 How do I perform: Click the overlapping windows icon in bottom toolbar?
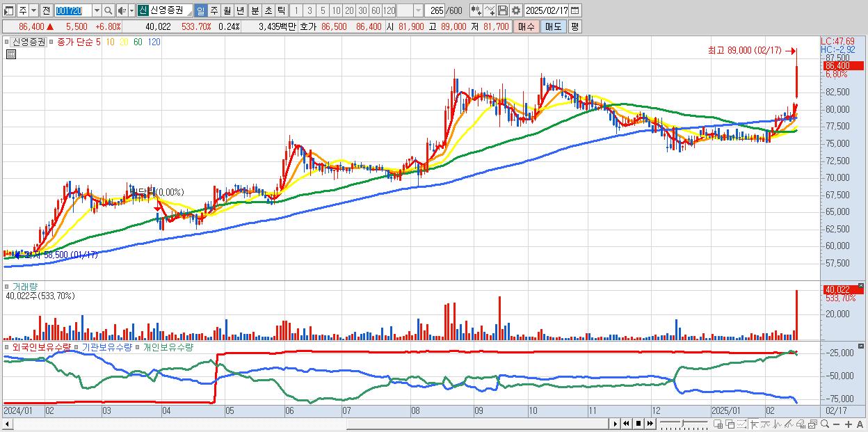pos(730,424)
